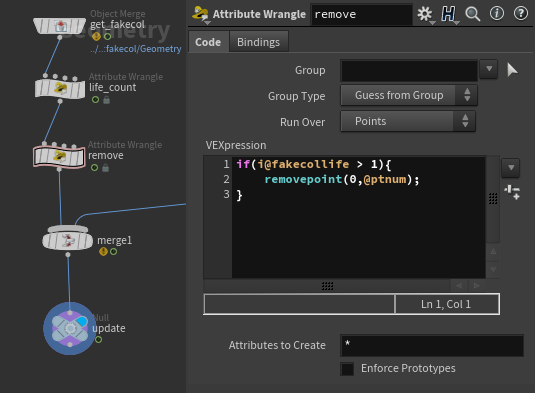Screen dimensions: 535x393
Task: Select the remove Attribute Wrangle node
Action: 59,157
